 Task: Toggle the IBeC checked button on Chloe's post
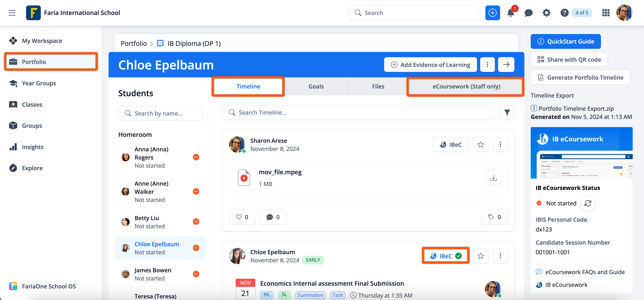point(445,256)
